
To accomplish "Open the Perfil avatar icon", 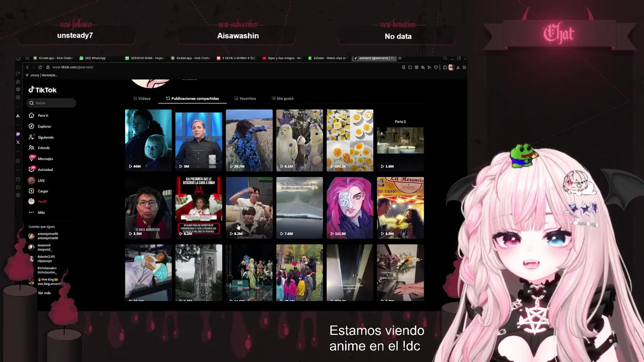I will click(x=32, y=202).
